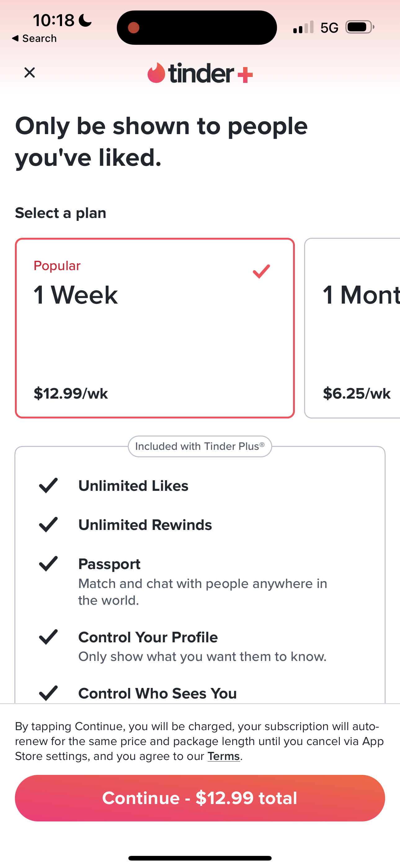Tap the battery icon in status bar
The height and width of the screenshot is (868, 400).
point(359,27)
